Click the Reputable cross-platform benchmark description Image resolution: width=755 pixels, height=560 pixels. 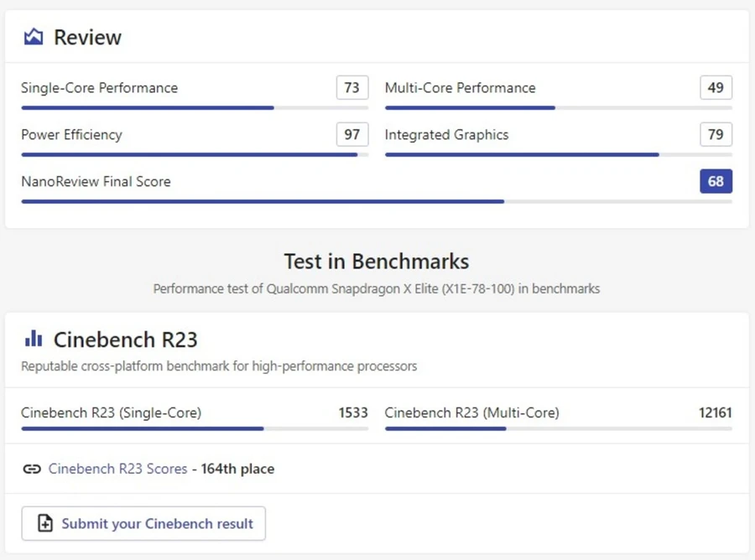219,366
